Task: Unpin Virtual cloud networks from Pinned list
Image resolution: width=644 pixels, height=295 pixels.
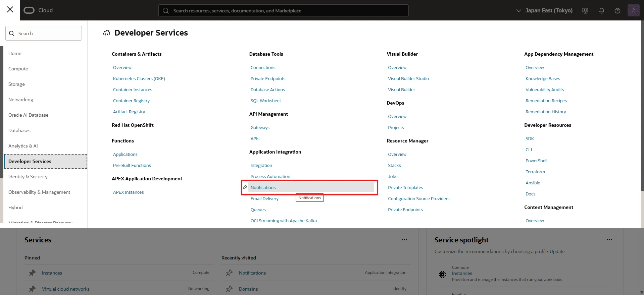Action: tap(32, 289)
